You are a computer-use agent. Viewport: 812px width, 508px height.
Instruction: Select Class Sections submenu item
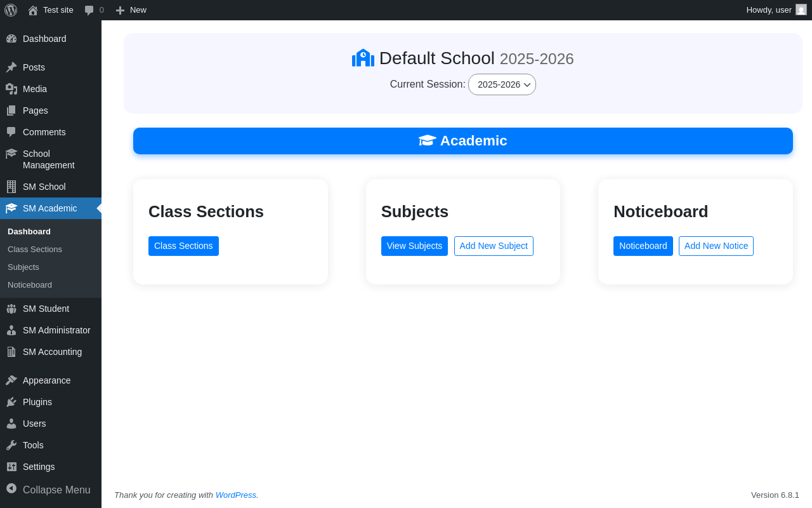[x=35, y=250]
